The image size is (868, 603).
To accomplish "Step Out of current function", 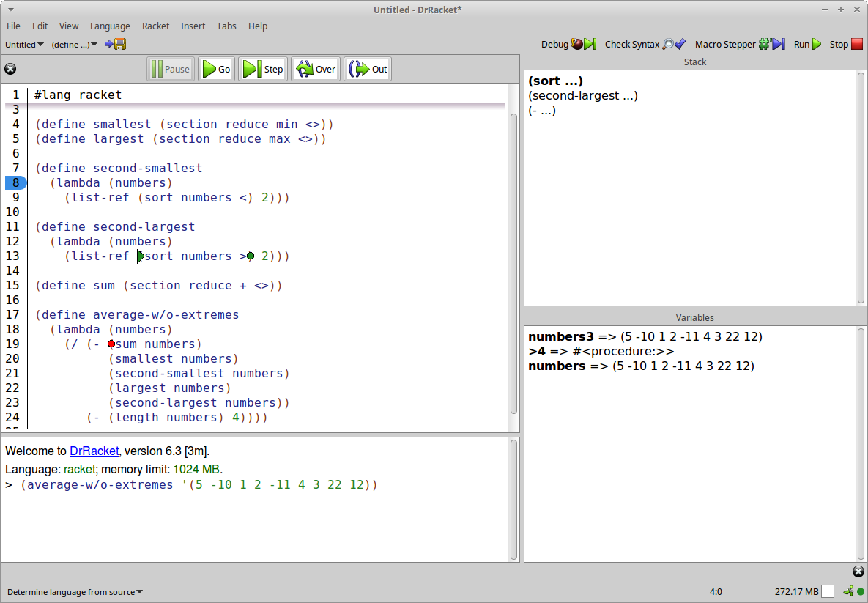I will click(368, 69).
